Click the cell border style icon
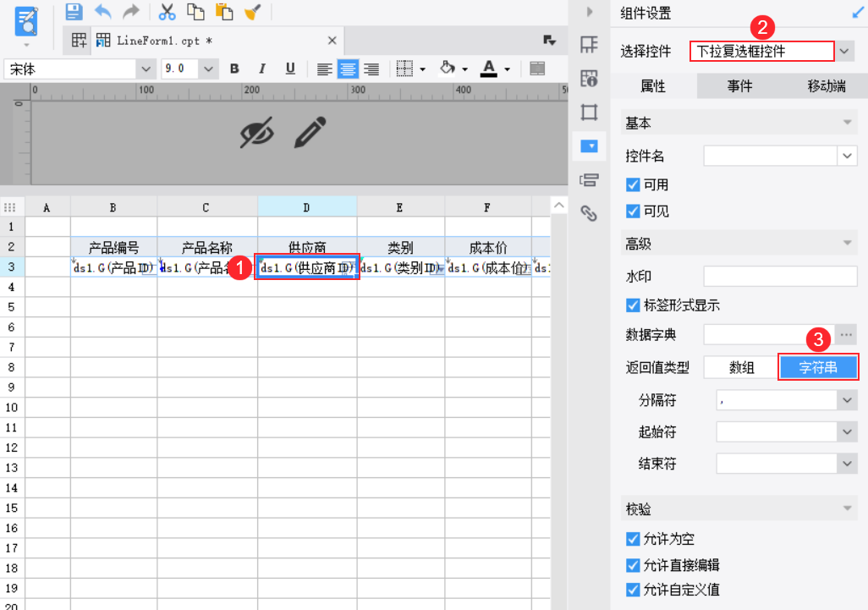Screen dimensions: 868x610 [x=404, y=69]
